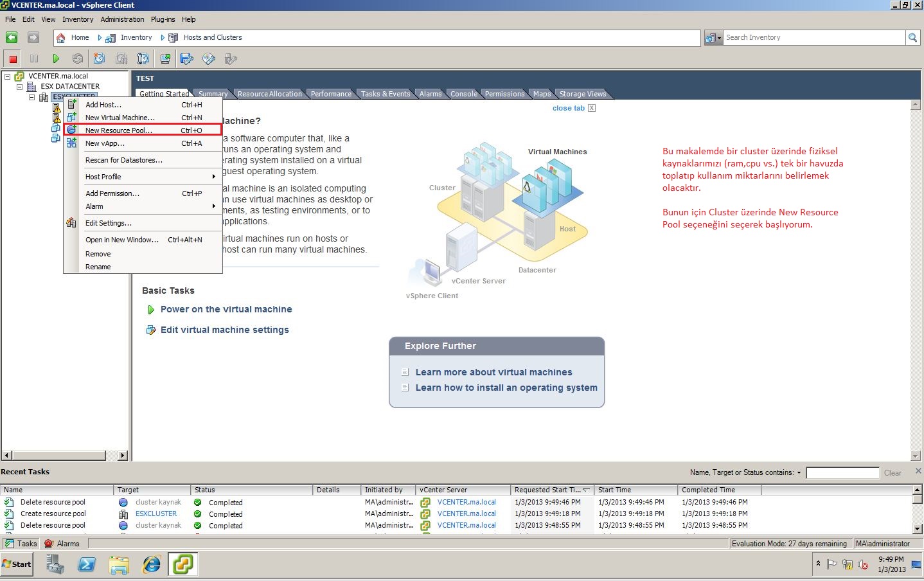The width and height of the screenshot is (924, 581).
Task: Select New Resource Pool from the context menu
Action: 120,130
